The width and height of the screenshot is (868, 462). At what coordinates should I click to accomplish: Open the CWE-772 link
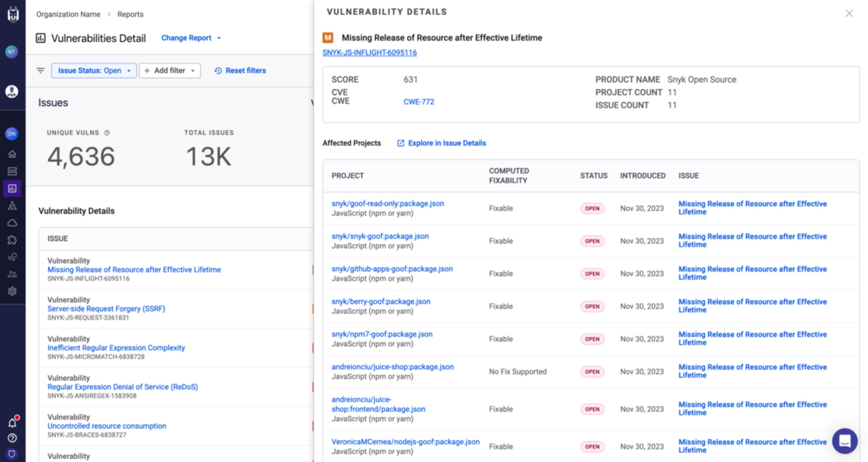pyautogui.click(x=419, y=102)
